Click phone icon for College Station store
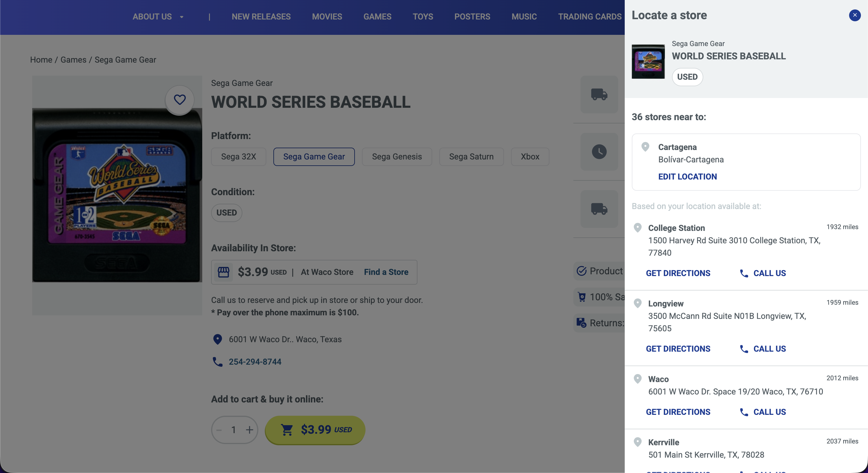Viewport: 868px width, 473px height. [744, 273]
